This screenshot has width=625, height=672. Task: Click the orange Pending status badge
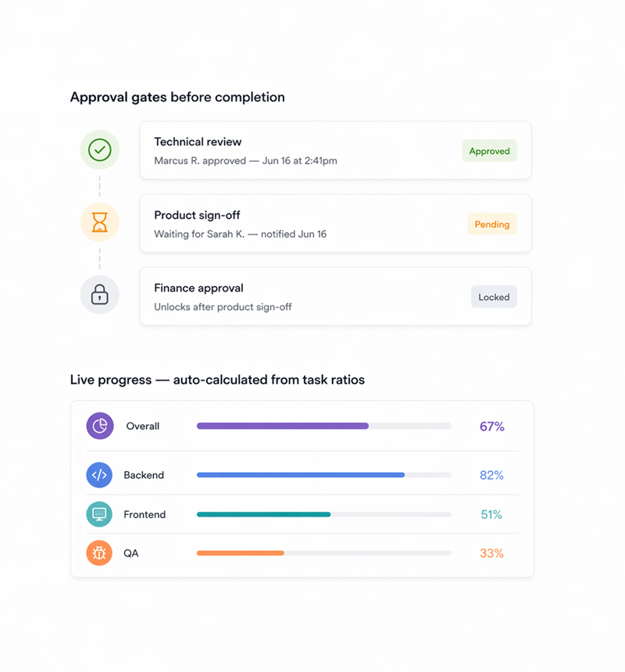pos(492,224)
